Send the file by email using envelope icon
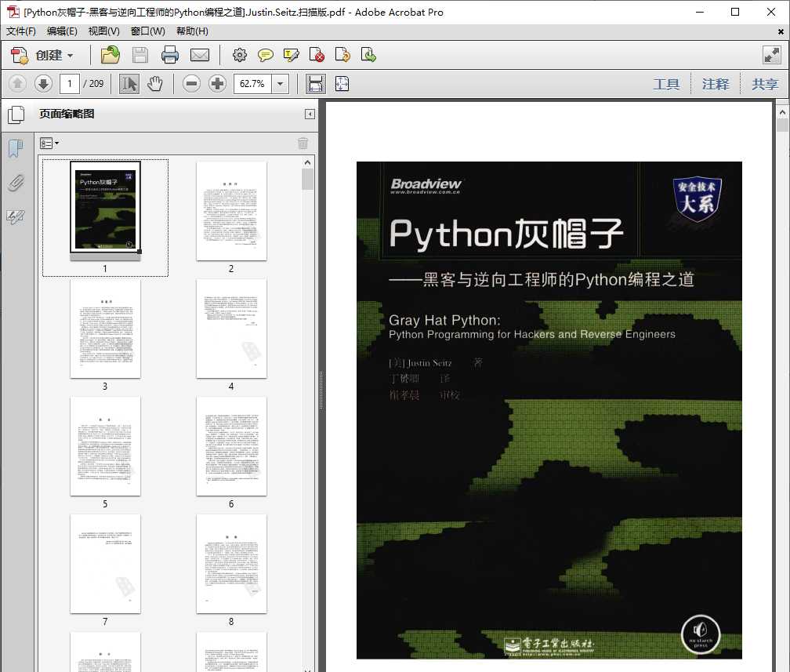This screenshot has height=672, width=790. click(200, 54)
